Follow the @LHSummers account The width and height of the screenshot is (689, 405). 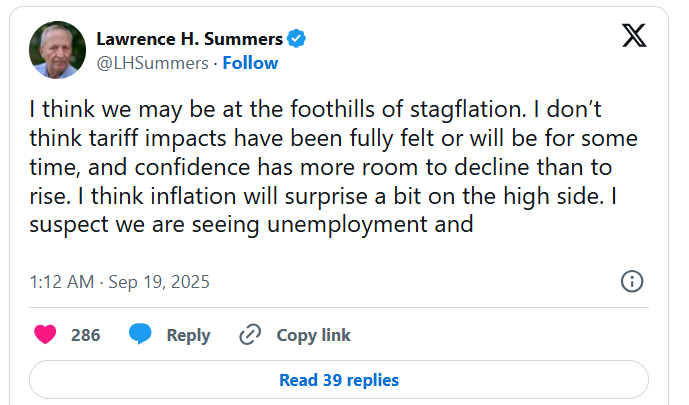250,63
